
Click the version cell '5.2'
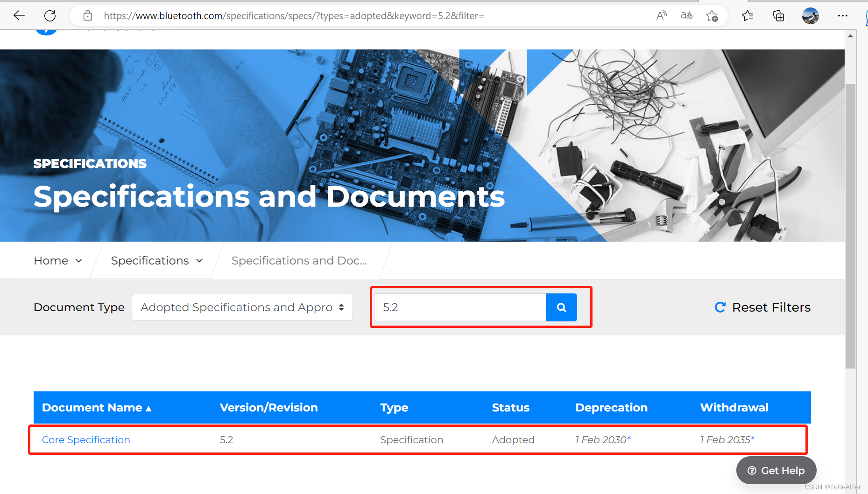226,440
